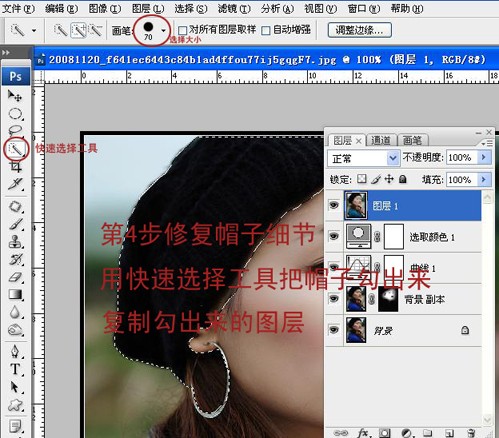This screenshot has width=499, height=438.
Task: Expand the collapsed toolbox double arrow
Action: [6, 52]
